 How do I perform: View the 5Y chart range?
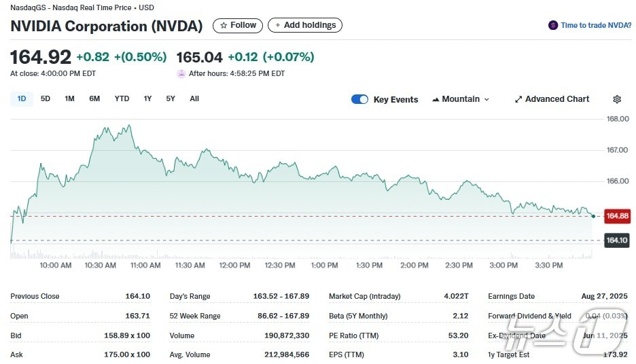[x=171, y=98]
